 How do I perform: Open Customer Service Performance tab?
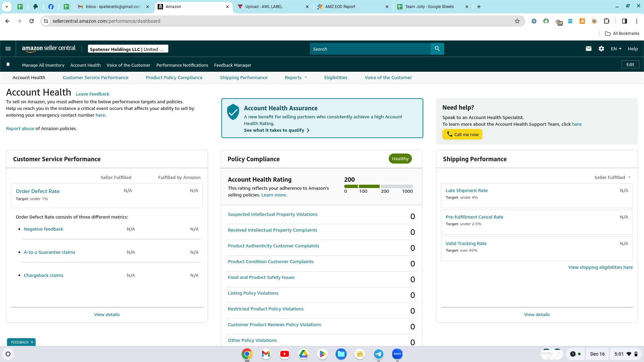(x=95, y=77)
